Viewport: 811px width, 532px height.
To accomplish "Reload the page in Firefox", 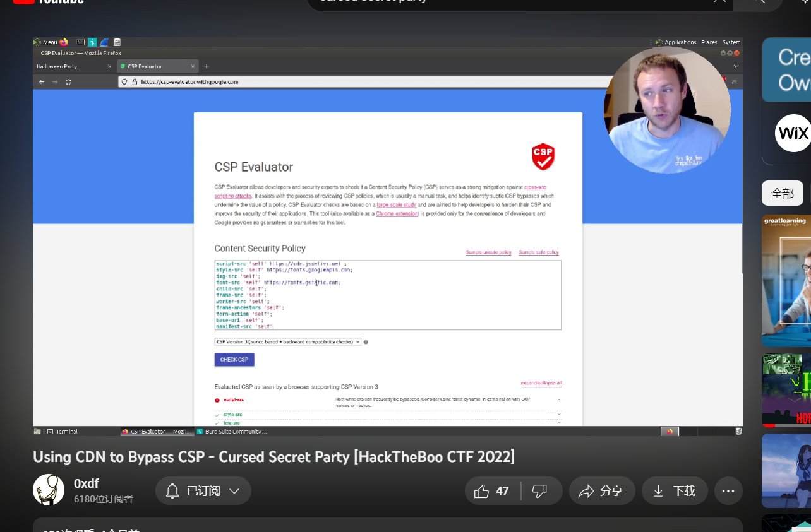I will (68, 82).
